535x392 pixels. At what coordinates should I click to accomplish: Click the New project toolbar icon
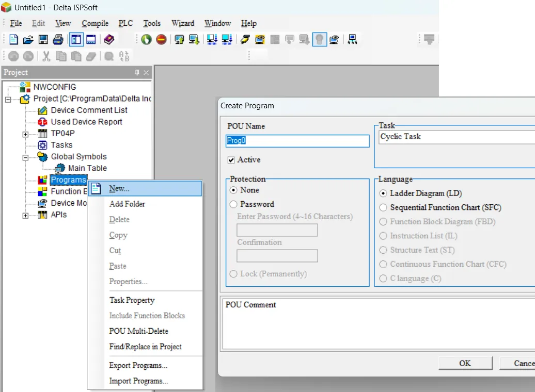pos(13,40)
